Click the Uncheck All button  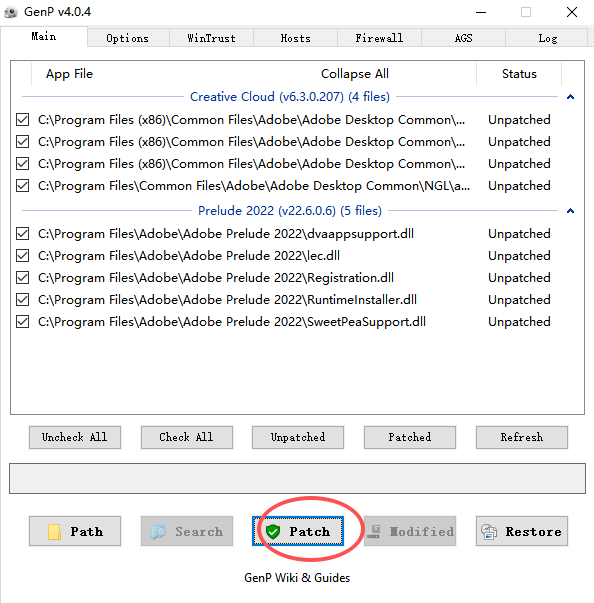(x=75, y=437)
